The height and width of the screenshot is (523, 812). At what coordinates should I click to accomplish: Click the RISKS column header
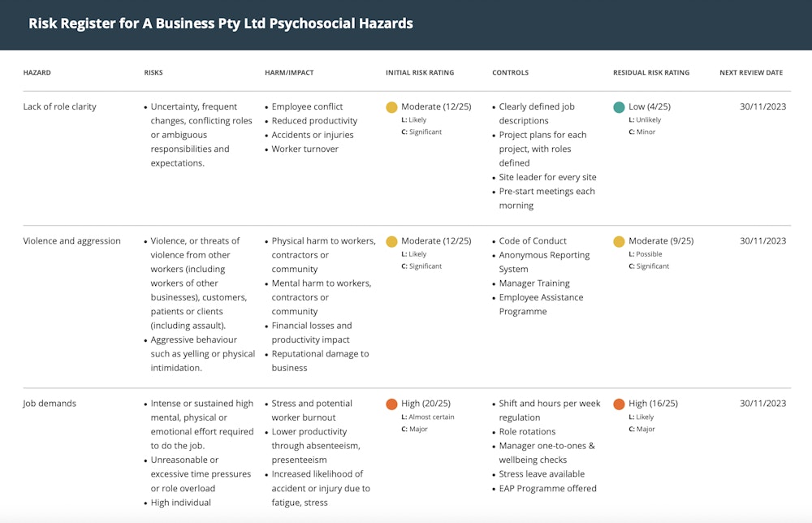(x=153, y=72)
